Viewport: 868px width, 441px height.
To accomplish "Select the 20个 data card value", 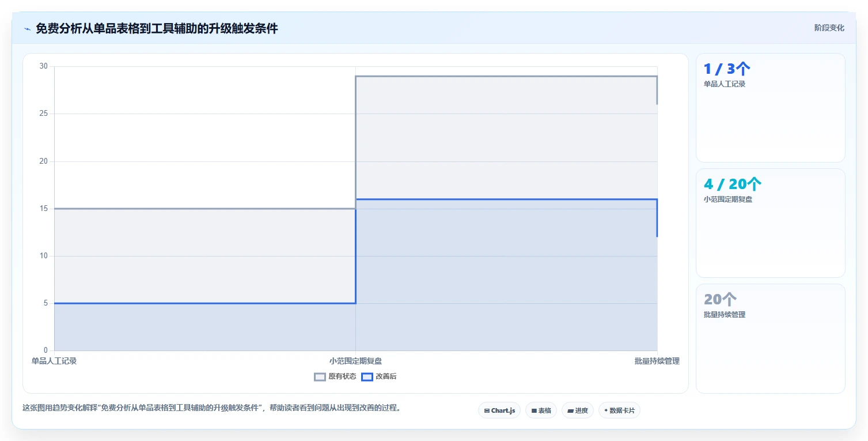I will point(720,300).
